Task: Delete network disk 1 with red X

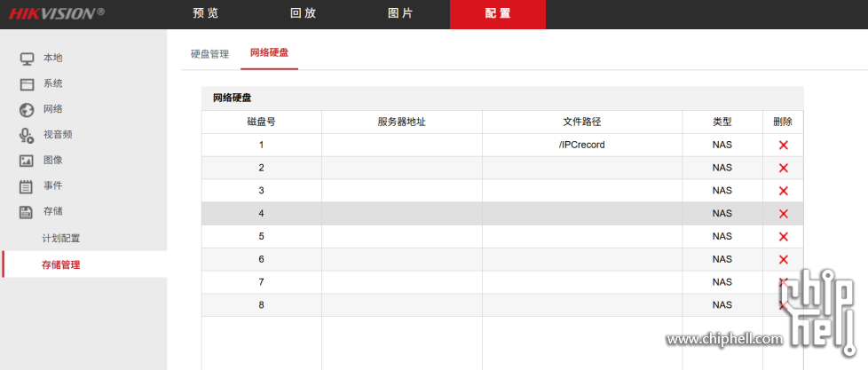Action: [783, 145]
